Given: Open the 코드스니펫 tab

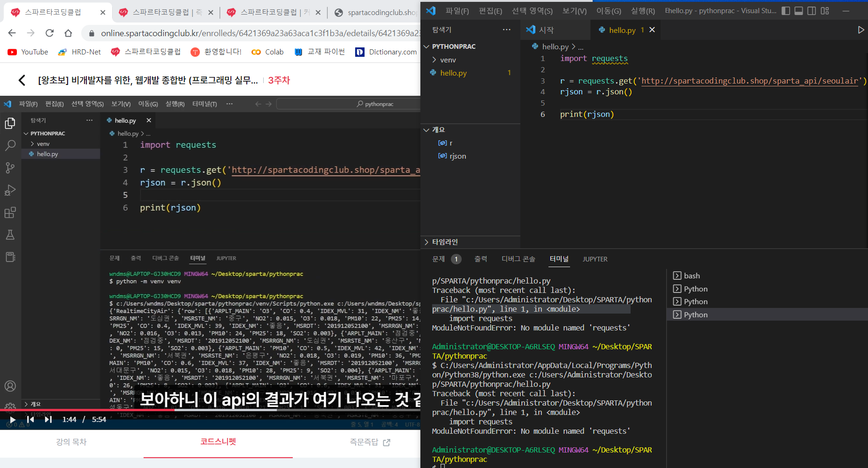Looking at the screenshot, I should [218, 442].
